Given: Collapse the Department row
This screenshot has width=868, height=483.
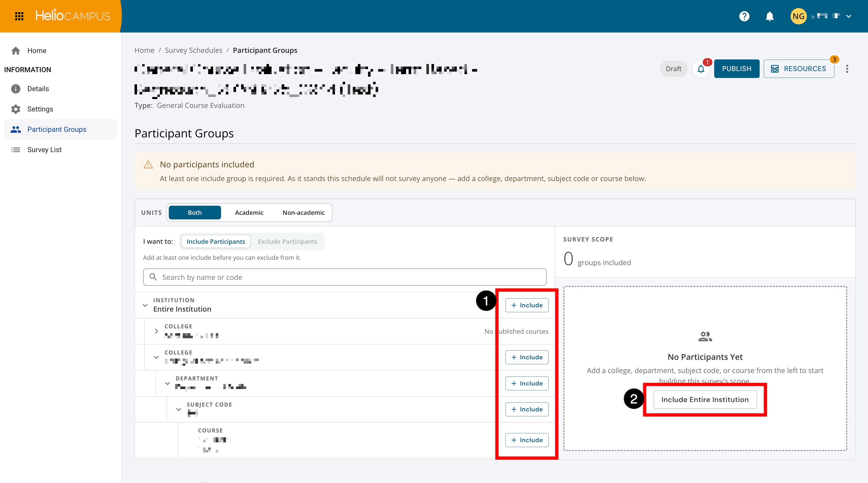Looking at the screenshot, I should [x=167, y=383].
